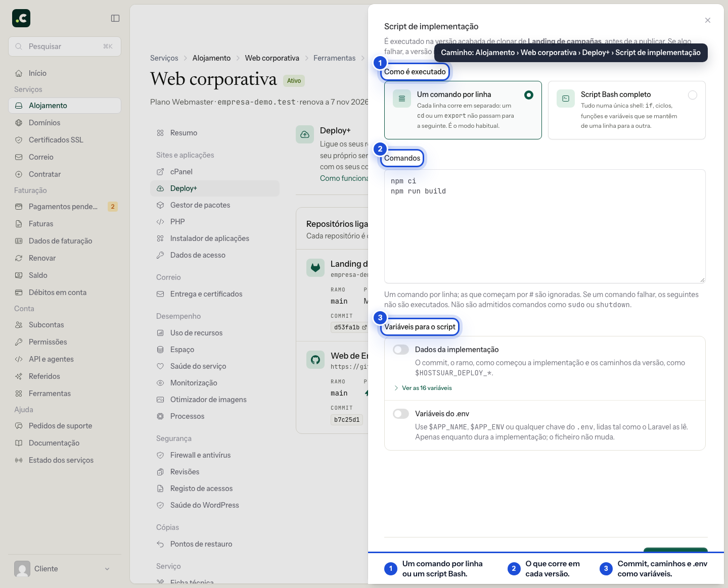Click the Gestor de pacotes box icon
This screenshot has height=588, width=728.
pos(160,205)
